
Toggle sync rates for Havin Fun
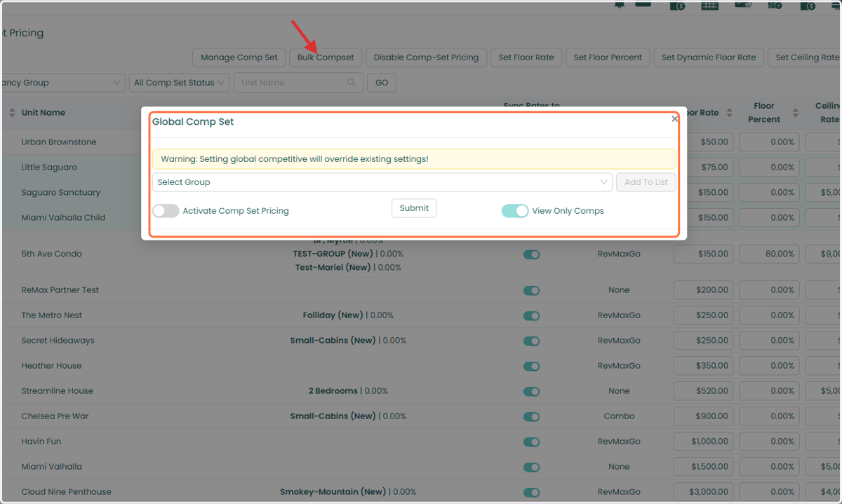531,442
